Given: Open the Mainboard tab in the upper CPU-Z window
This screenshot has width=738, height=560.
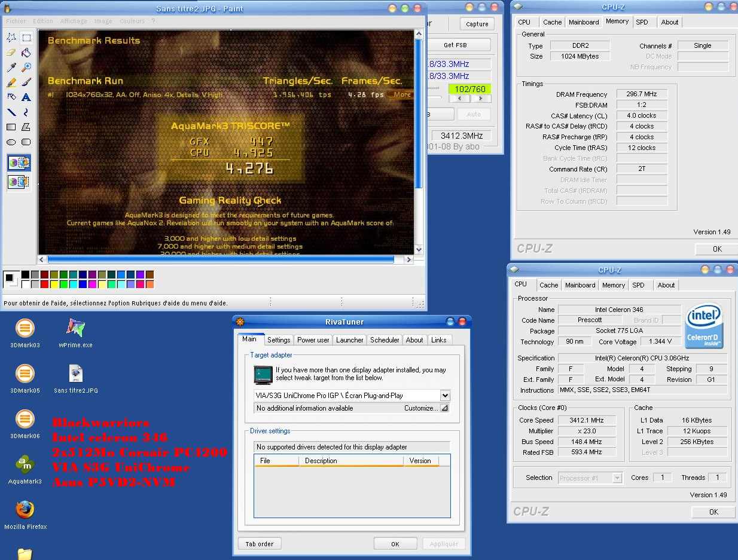Looking at the screenshot, I should coord(584,22).
